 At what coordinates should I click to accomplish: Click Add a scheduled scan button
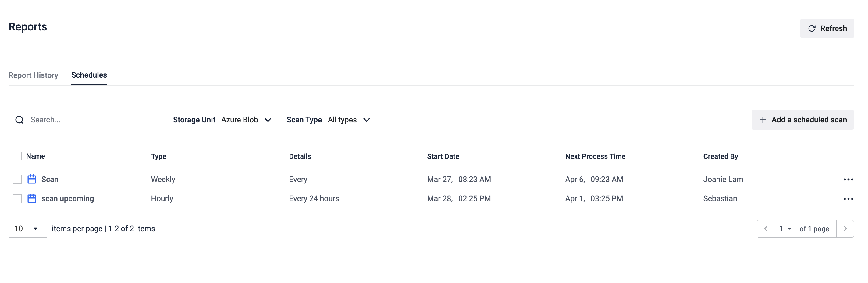(802, 120)
